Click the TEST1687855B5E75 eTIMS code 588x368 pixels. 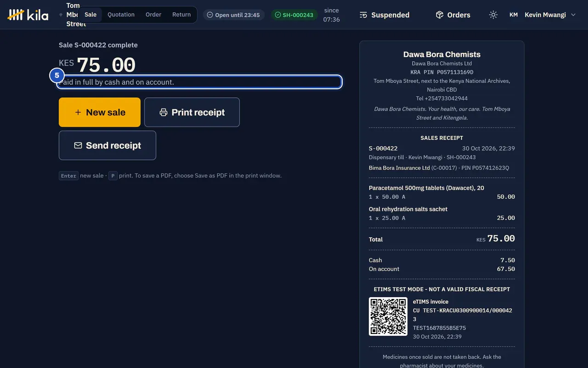pyautogui.click(x=440, y=328)
